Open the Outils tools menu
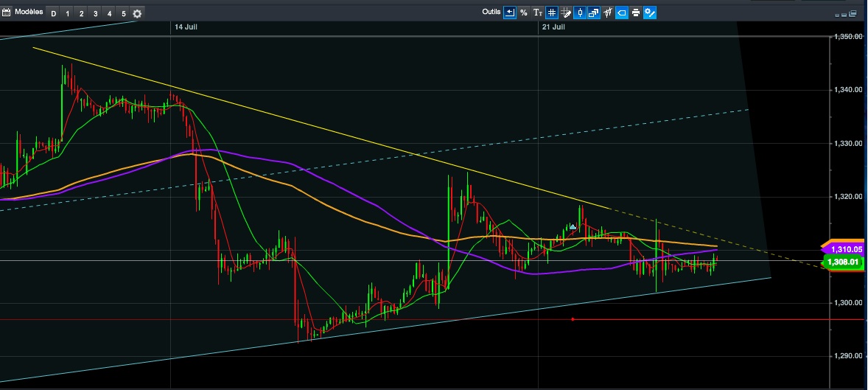868x390 pixels. pos(491,12)
